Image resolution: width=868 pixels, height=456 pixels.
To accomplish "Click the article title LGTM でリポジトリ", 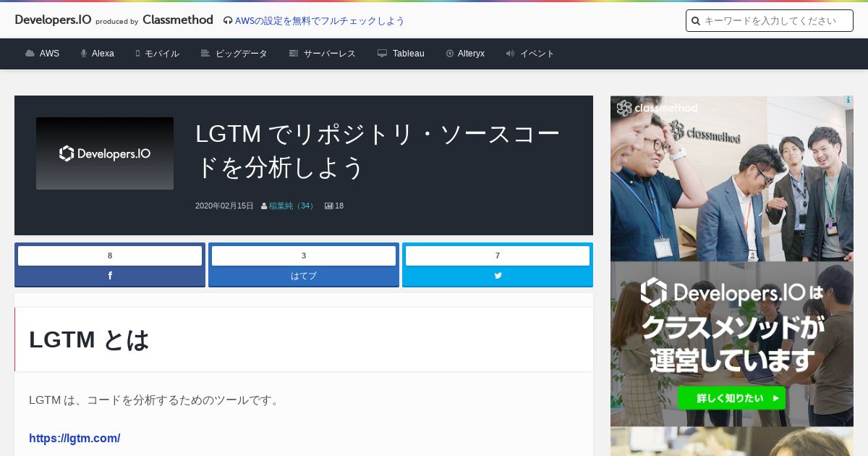I will 378,151.
